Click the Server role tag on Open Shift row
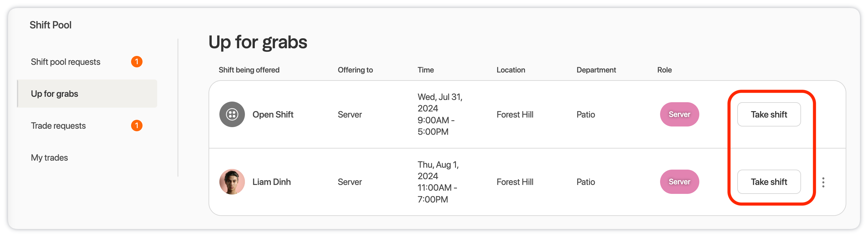868x237 pixels. (x=679, y=114)
